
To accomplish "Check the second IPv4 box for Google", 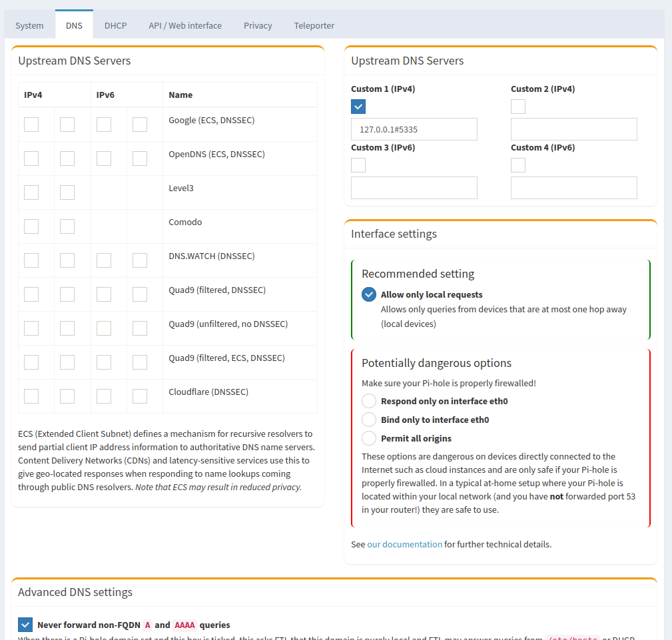I will [67, 125].
